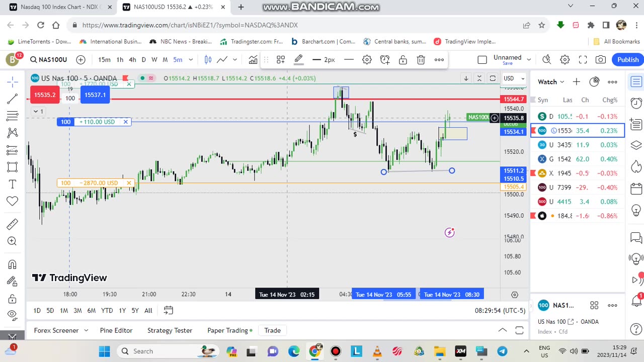Click the line tool color pencil
The width and height of the screenshot is (644, 362).
click(298, 60)
